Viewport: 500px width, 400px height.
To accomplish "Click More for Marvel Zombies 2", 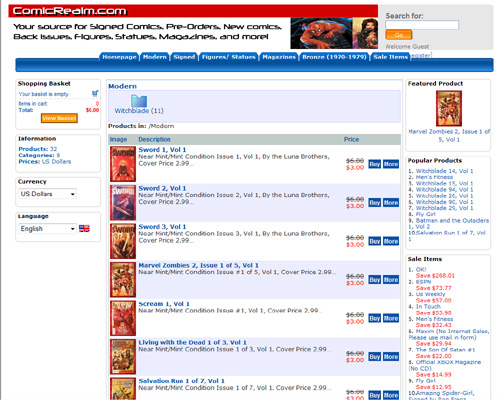I will [391, 280].
